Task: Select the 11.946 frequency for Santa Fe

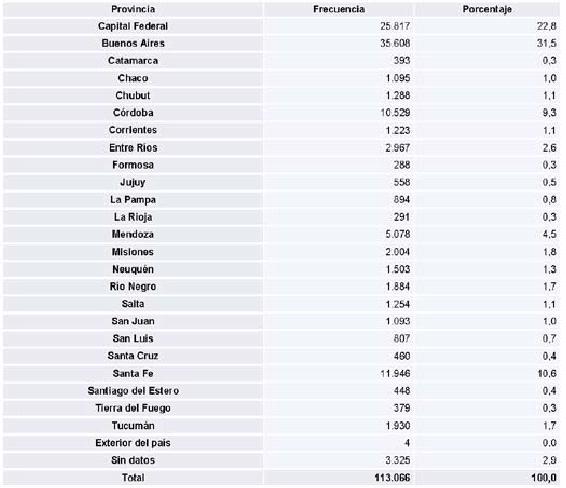Action: 395,374
